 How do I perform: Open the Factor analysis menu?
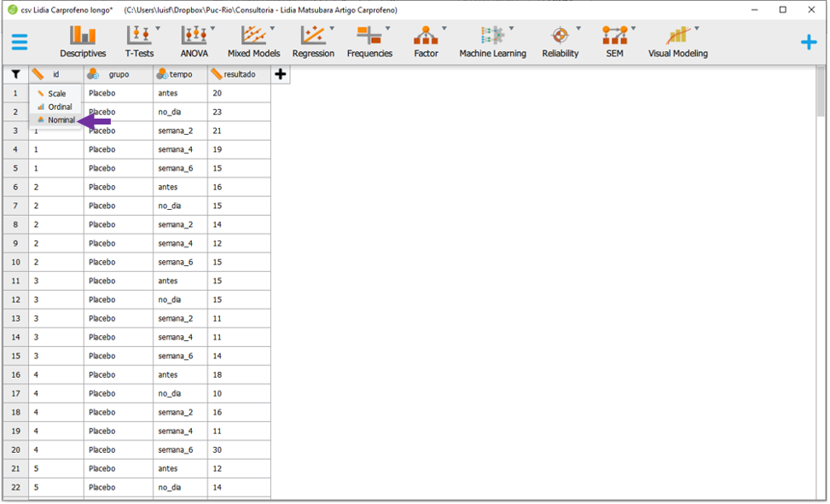pyautogui.click(x=426, y=41)
